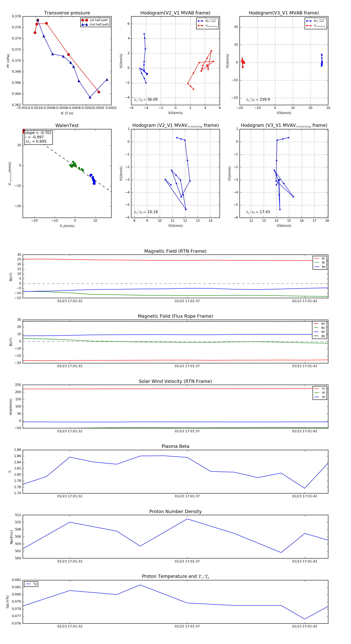Viewport: 351px width, 644px height.
Task: Click the "Hodogram (V3_V1 MVAV remaining frame)" title
Action: tap(284, 125)
